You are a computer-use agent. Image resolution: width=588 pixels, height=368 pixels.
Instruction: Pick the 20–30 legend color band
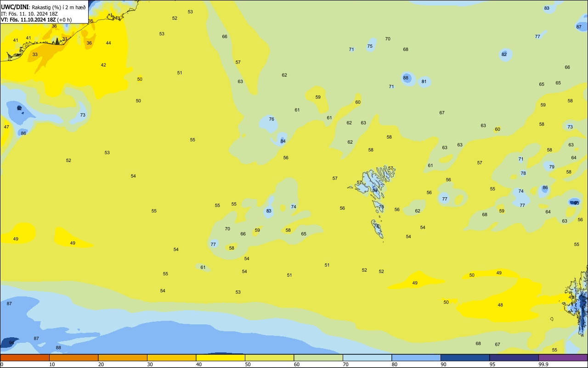click(x=123, y=357)
